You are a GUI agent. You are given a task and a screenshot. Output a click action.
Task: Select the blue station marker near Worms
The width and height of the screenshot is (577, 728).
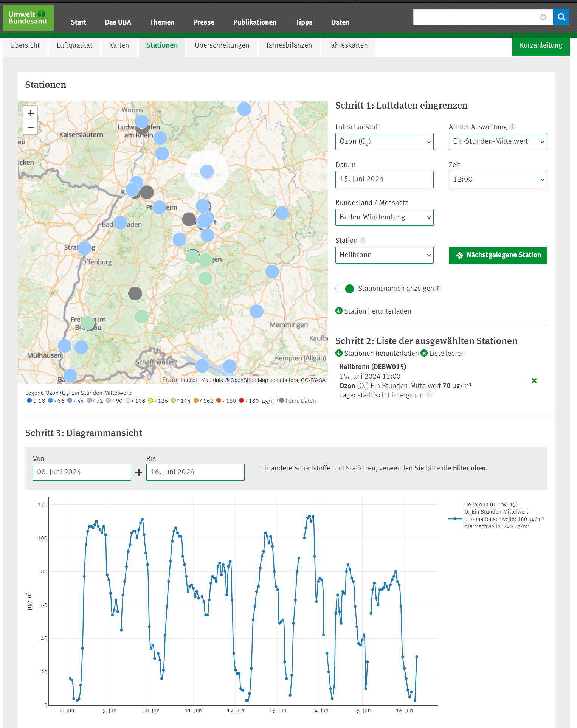click(x=141, y=121)
